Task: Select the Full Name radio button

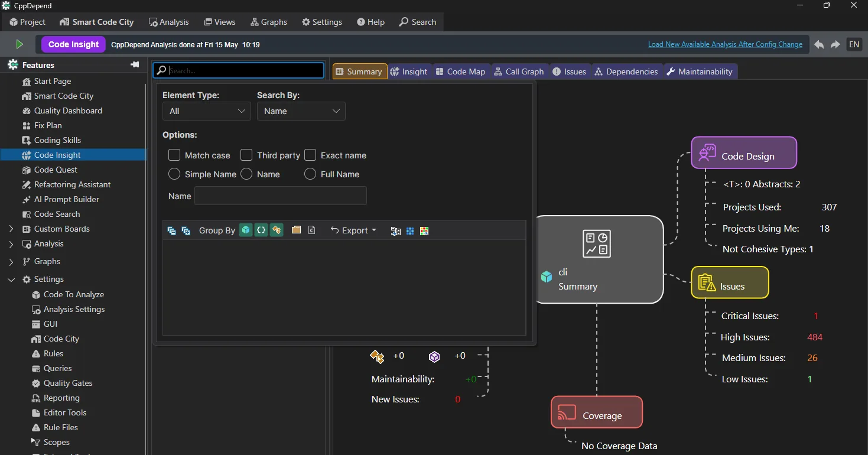Action: 310,174
